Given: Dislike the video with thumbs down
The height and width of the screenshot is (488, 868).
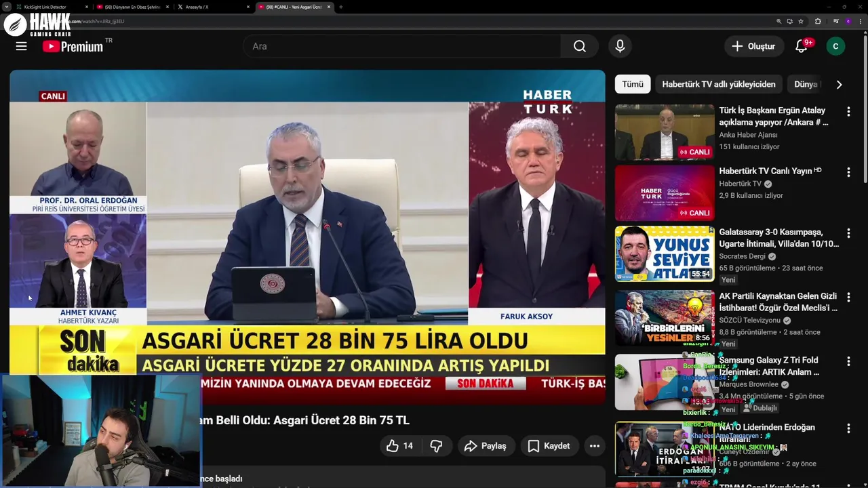Looking at the screenshot, I should (436, 445).
